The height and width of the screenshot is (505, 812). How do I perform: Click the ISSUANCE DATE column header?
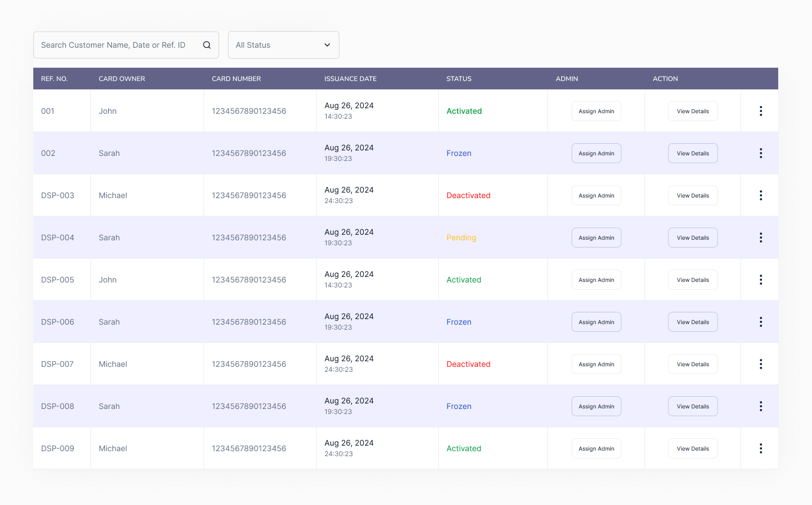(351, 79)
